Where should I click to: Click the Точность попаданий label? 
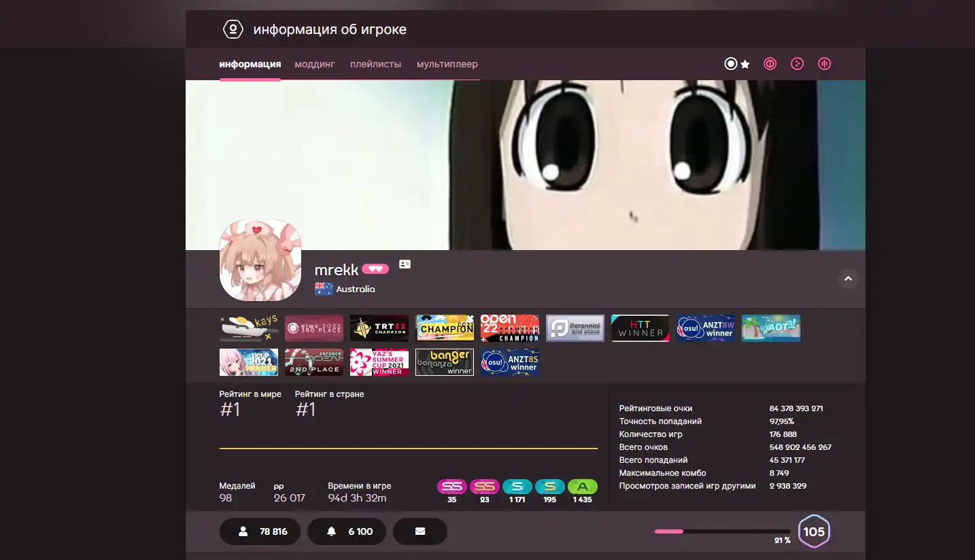tap(660, 421)
